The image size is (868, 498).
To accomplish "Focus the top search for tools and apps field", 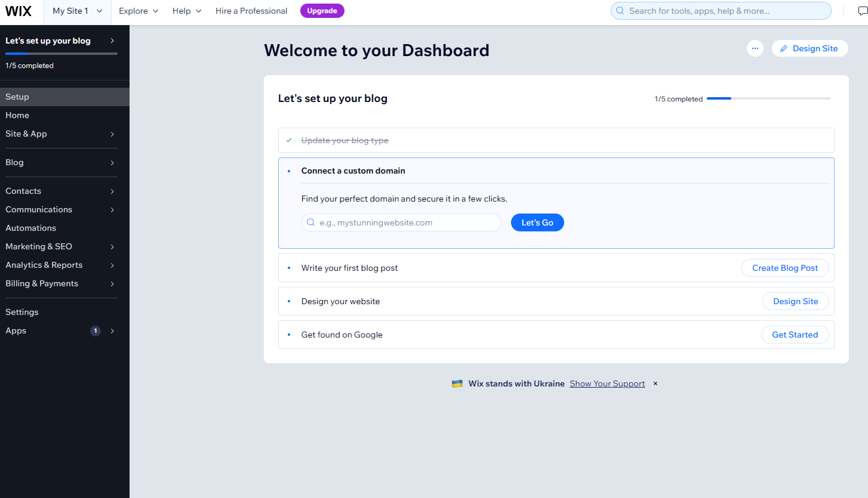I will coord(721,11).
